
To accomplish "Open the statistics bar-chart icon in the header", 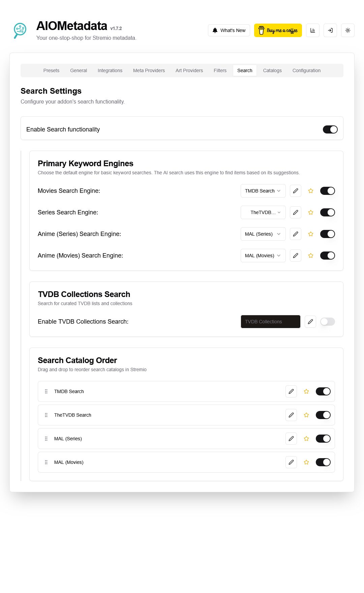I will [x=312, y=30].
